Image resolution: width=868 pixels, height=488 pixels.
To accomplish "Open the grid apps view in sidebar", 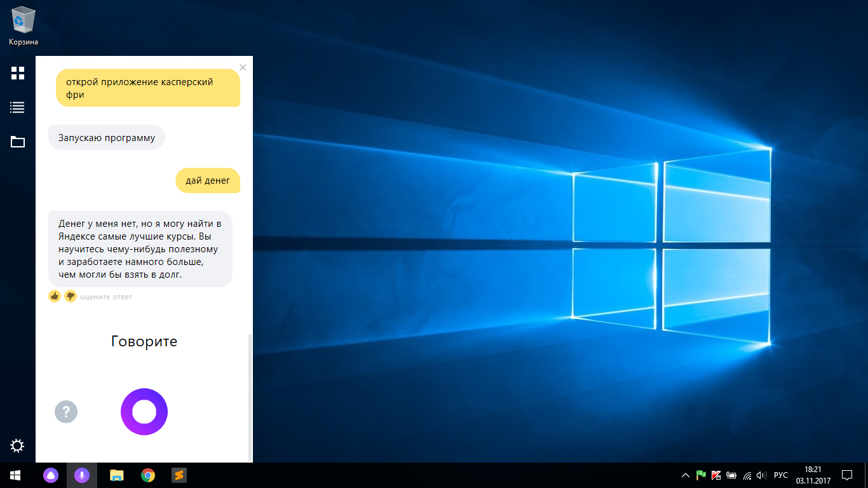I will pyautogui.click(x=18, y=73).
